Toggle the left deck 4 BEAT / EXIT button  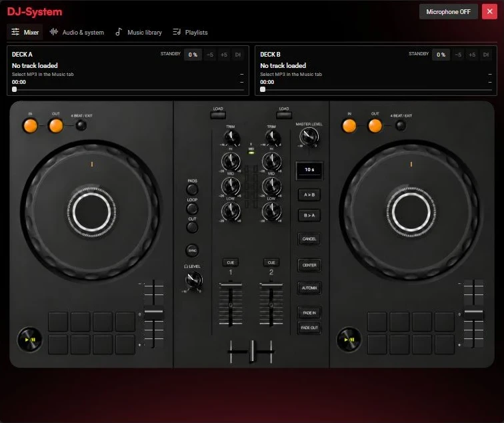(81, 125)
